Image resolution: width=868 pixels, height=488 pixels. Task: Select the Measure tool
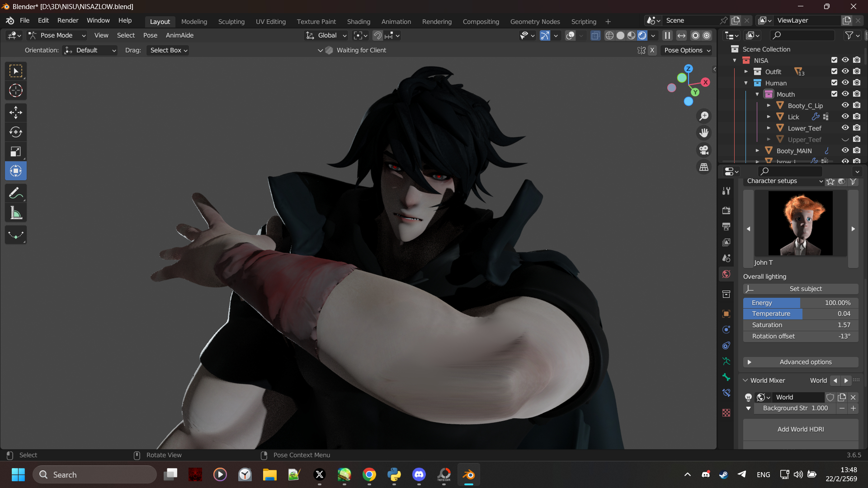click(x=16, y=213)
